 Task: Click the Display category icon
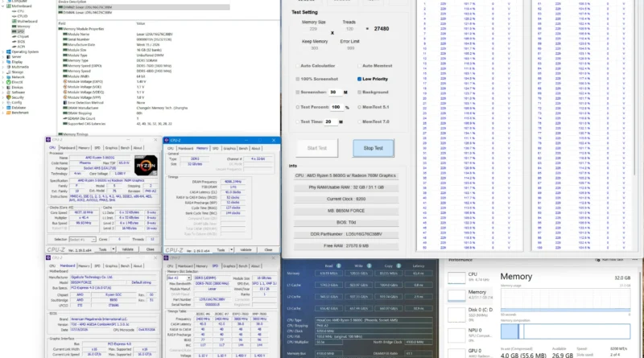point(8,62)
